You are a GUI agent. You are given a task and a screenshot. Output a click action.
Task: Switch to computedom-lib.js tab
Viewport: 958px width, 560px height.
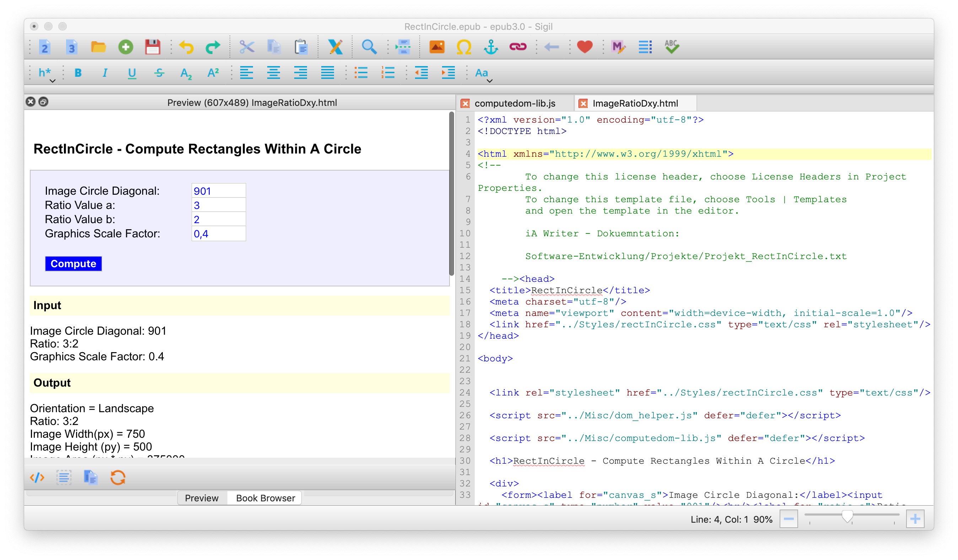point(515,103)
